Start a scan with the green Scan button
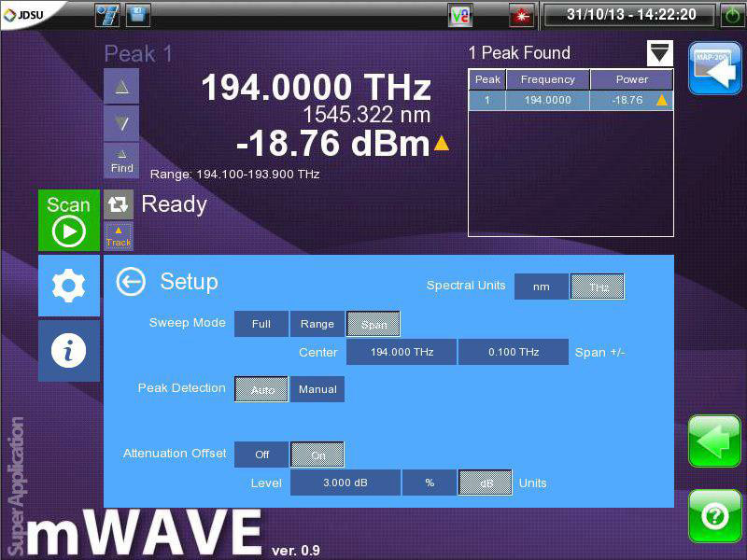This screenshot has width=747, height=560. coord(68,220)
